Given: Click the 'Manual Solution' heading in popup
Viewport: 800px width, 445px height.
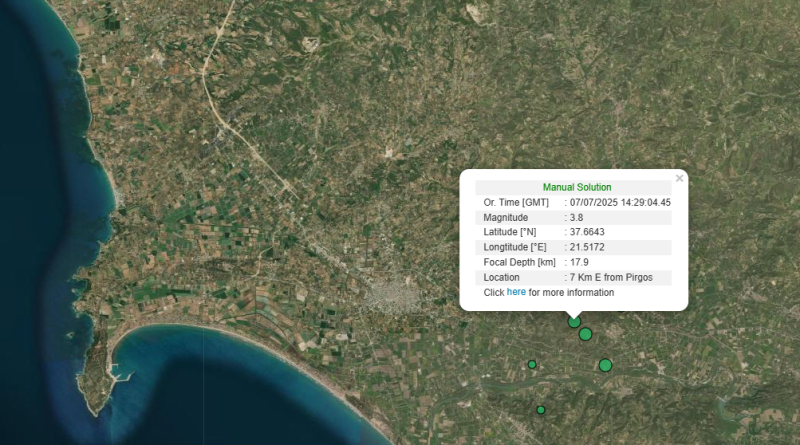Looking at the screenshot, I should point(577,187).
